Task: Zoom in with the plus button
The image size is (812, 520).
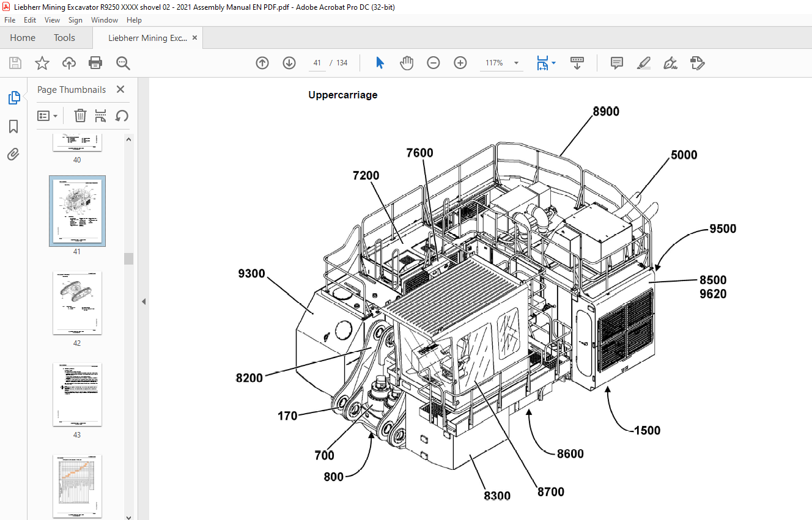Action: coord(460,63)
